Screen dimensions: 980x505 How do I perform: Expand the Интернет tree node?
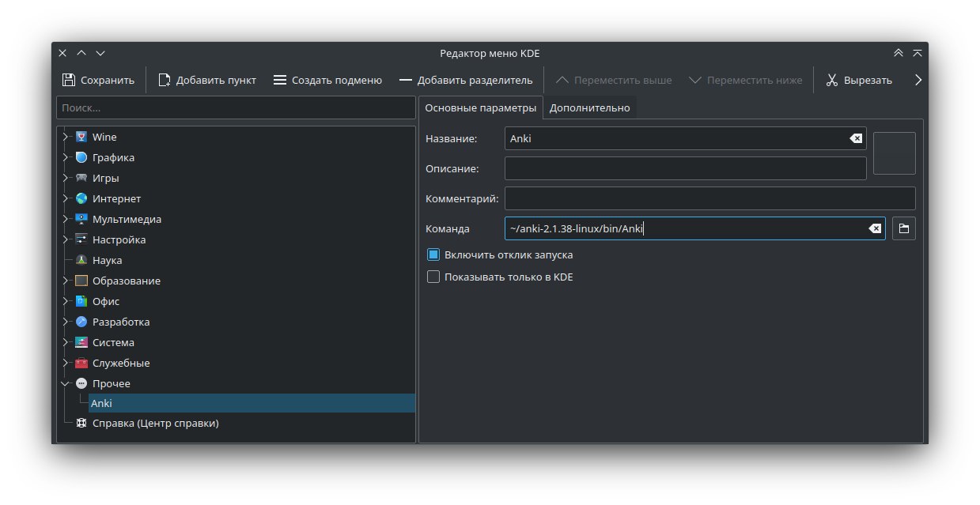point(66,198)
